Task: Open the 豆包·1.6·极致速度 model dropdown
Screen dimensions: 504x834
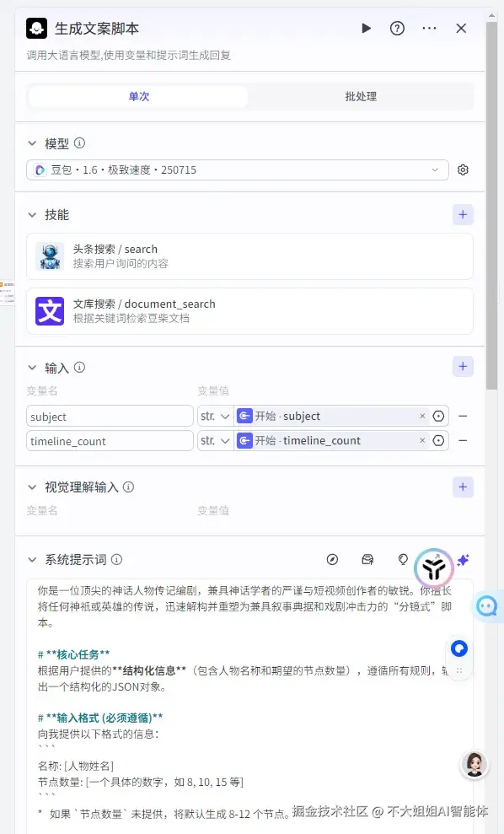Action: [237, 169]
